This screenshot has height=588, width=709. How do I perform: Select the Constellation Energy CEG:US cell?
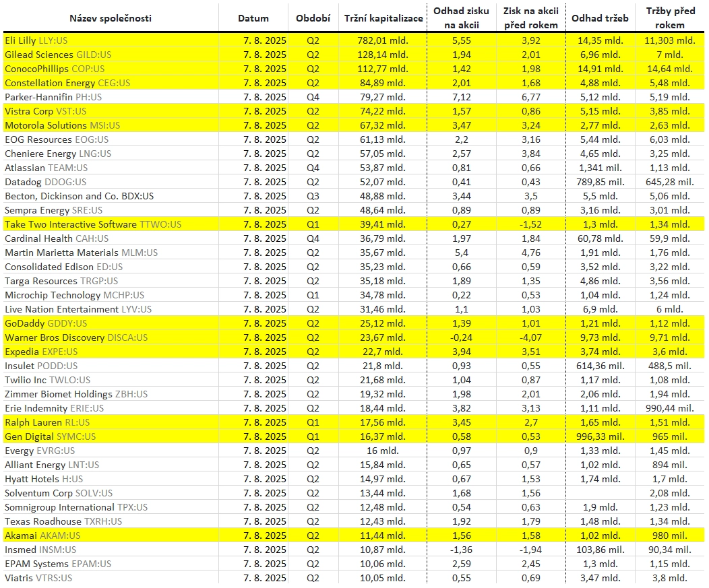[x=111, y=83]
